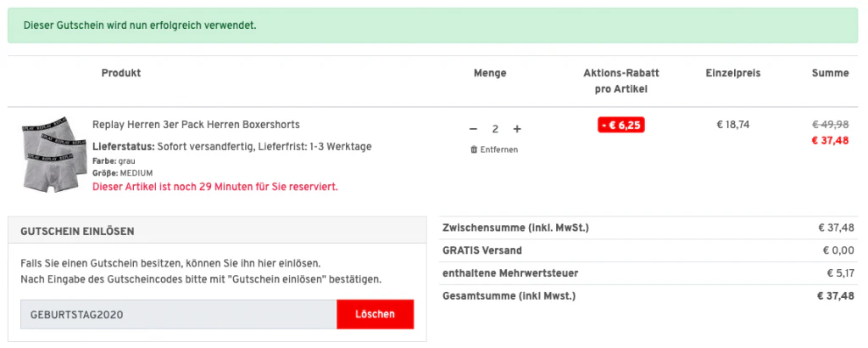Screen dimensions: 868x348
Task: Click the Produkt column header
Action: click(121, 73)
